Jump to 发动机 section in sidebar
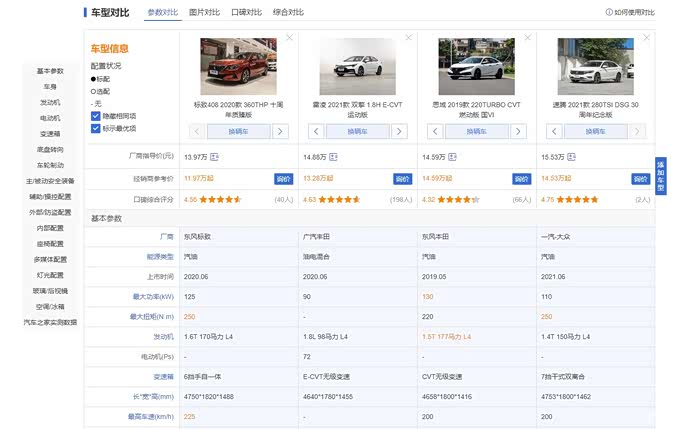This screenshot has width=700, height=429. coord(50,102)
